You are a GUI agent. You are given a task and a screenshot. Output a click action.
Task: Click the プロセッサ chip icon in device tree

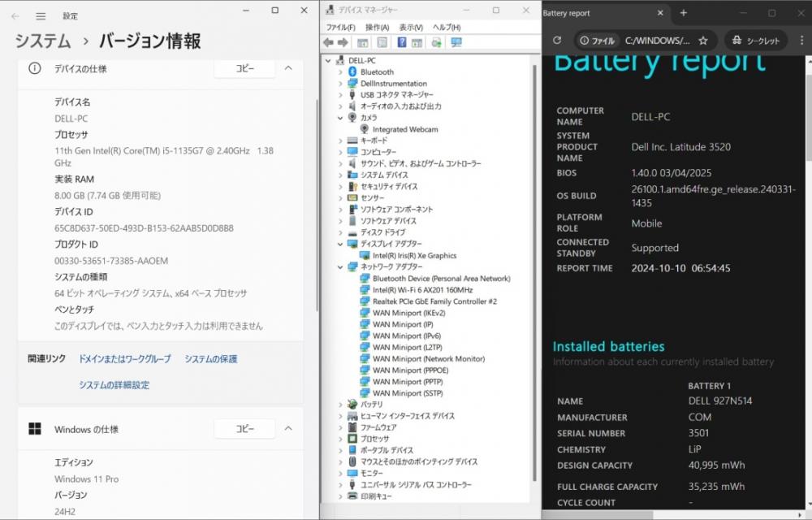click(x=352, y=439)
